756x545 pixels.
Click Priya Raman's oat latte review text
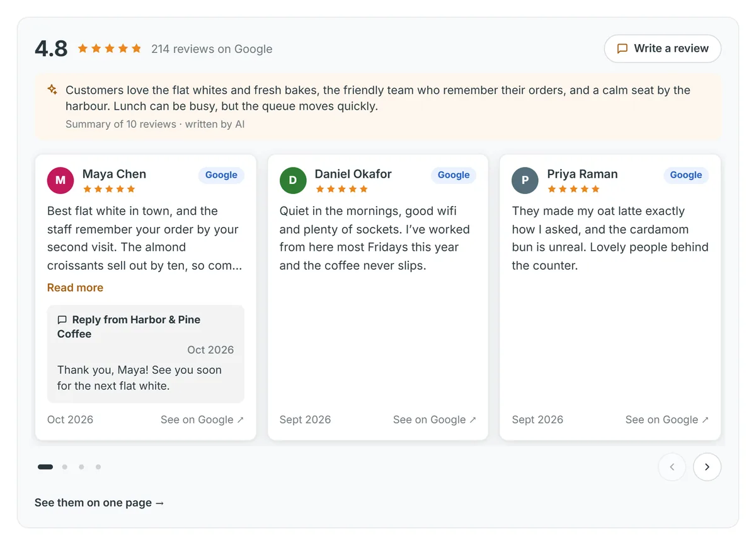tap(610, 238)
